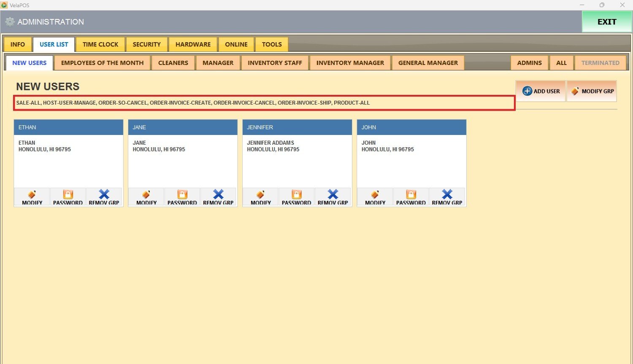Open Ethan's Password lock icon
The width and height of the screenshot is (633, 364).
68,194
